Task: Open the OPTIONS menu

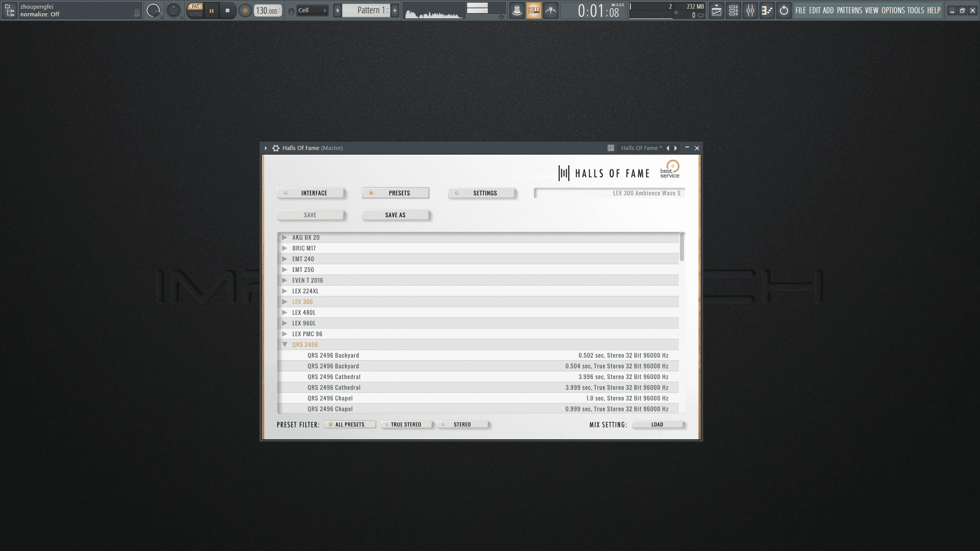Action: point(893,10)
